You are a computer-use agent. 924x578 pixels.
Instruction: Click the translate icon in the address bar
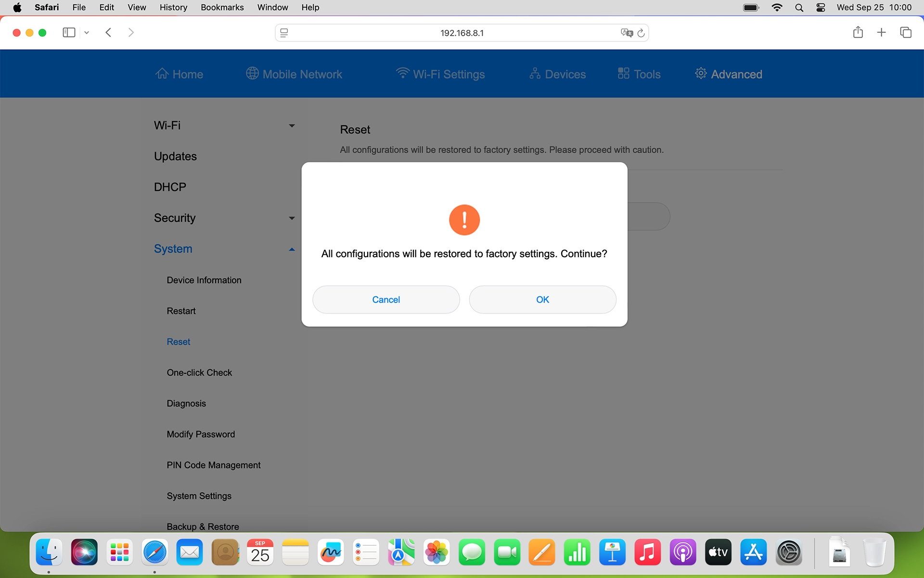point(626,33)
